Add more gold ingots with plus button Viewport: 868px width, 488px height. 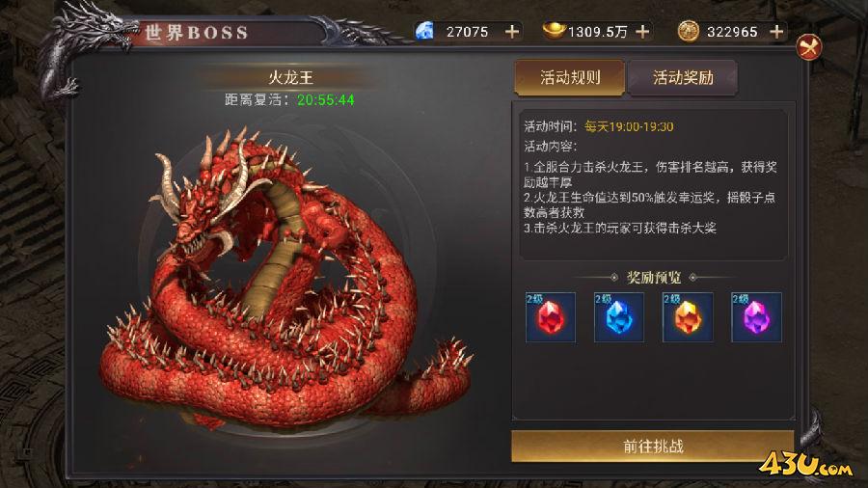point(642,32)
